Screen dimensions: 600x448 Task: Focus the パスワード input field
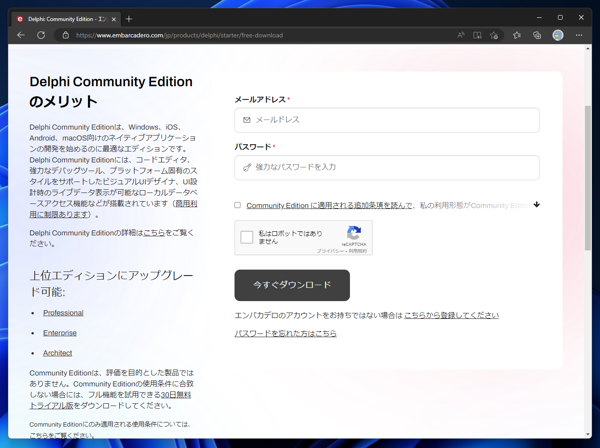coord(387,167)
